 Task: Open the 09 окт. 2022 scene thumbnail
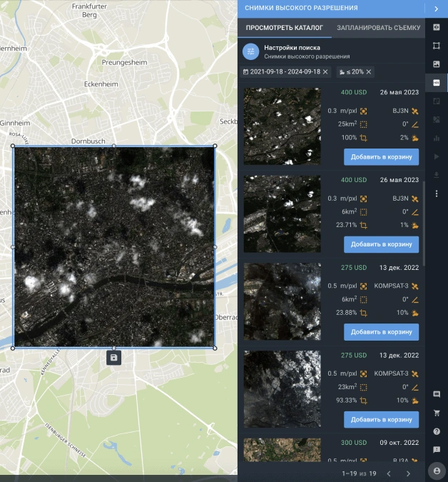coord(282,450)
